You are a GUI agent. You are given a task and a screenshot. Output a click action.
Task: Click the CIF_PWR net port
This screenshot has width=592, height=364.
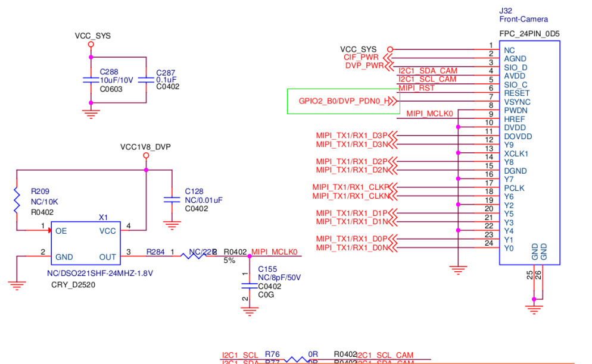(361, 57)
